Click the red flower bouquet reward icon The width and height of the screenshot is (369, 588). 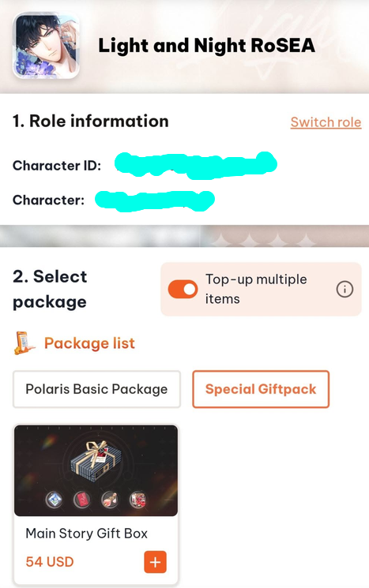(x=138, y=500)
